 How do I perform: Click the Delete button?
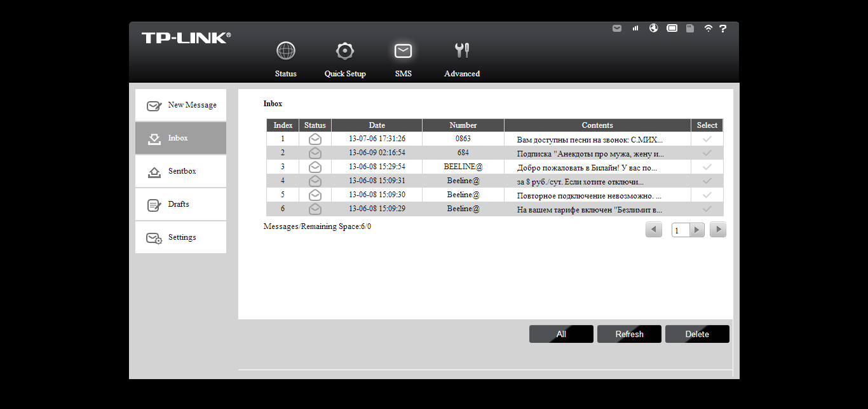click(x=697, y=334)
